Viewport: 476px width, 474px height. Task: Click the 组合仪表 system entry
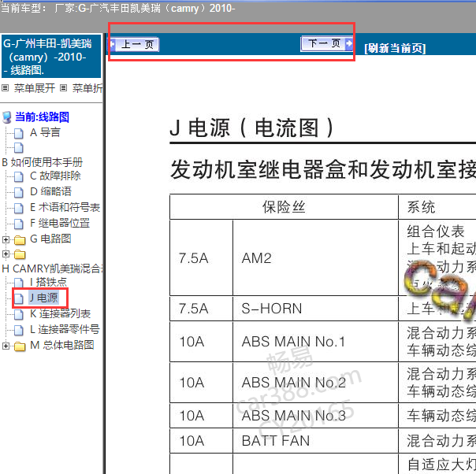click(x=435, y=231)
